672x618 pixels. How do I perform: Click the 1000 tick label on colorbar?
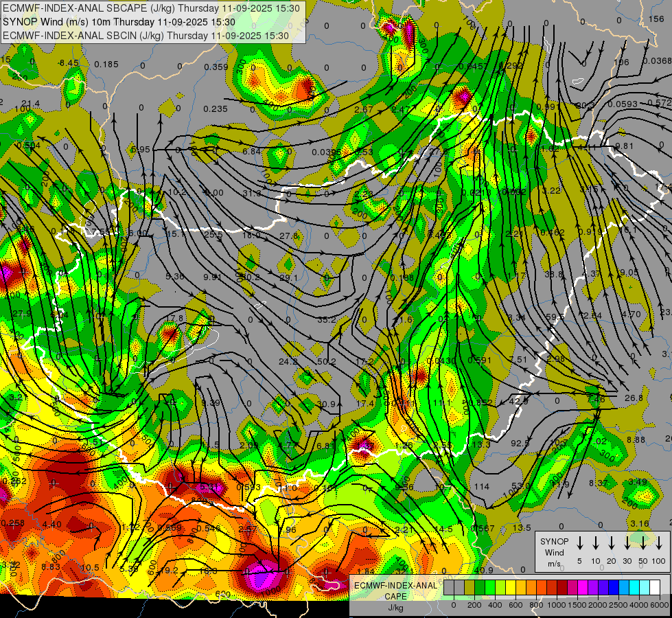click(556, 605)
